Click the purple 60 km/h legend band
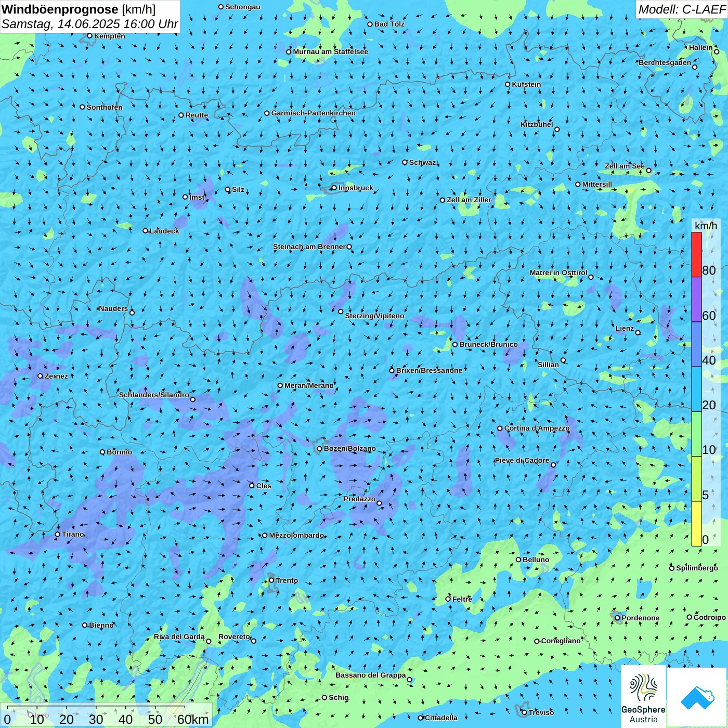This screenshot has height=728, width=728. coord(696,300)
